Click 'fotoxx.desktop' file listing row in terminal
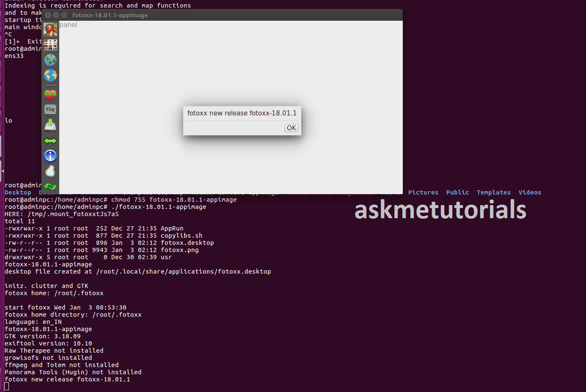This screenshot has height=392, width=586. tap(109, 243)
